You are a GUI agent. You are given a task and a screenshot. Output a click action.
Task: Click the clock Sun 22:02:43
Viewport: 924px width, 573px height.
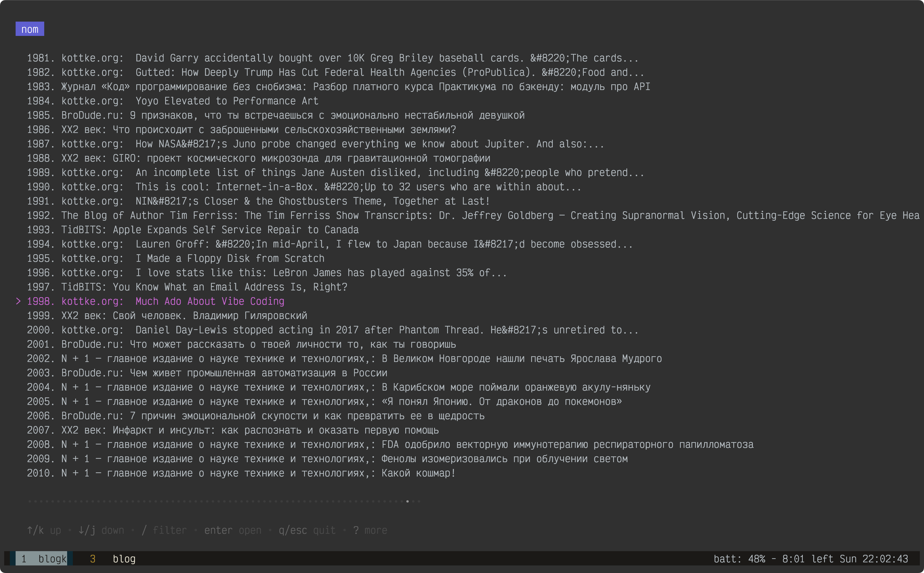[x=874, y=559]
